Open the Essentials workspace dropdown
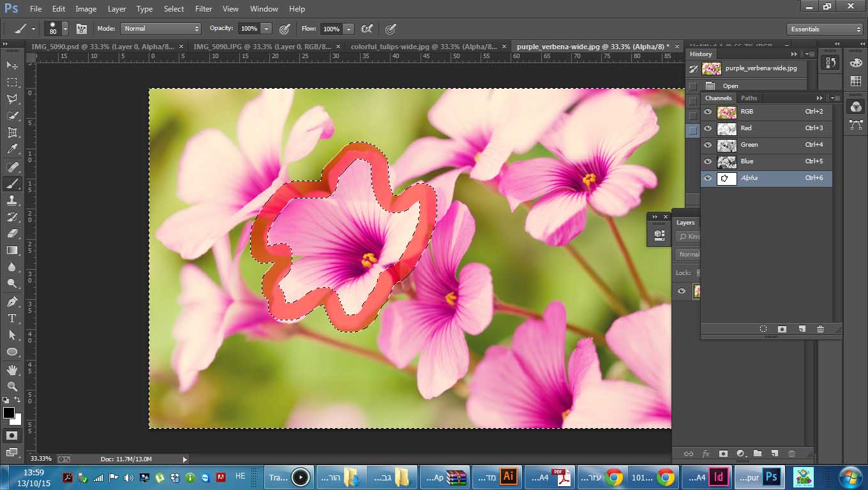The width and height of the screenshot is (868, 490). coord(825,29)
